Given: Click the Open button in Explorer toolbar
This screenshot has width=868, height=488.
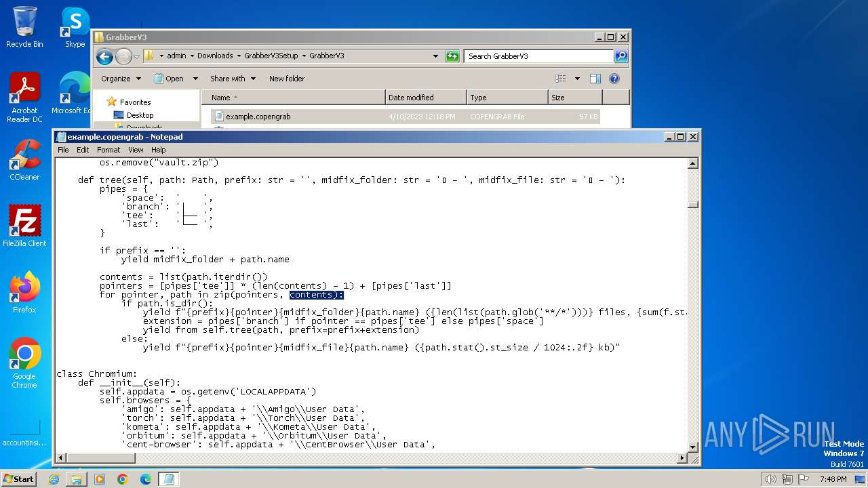Looking at the screenshot, I should 169,79.
